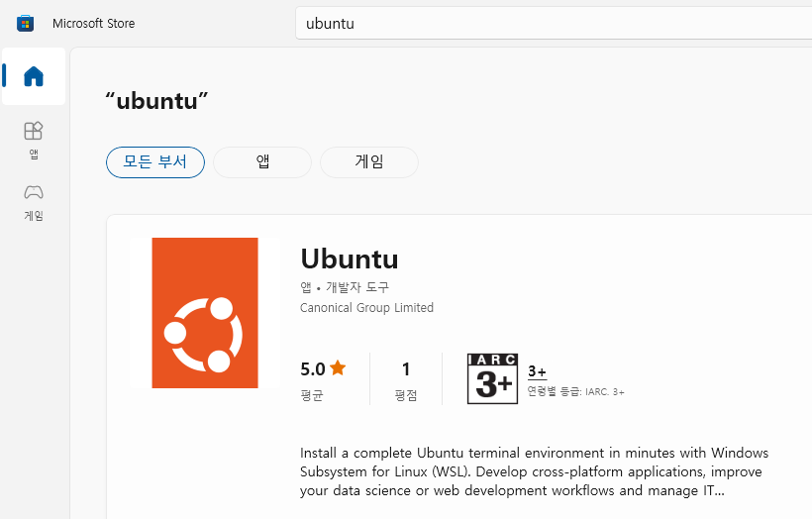Select the 모든 부서 filter tab
The width and height of the screenshot is (812, 519).
155,162
